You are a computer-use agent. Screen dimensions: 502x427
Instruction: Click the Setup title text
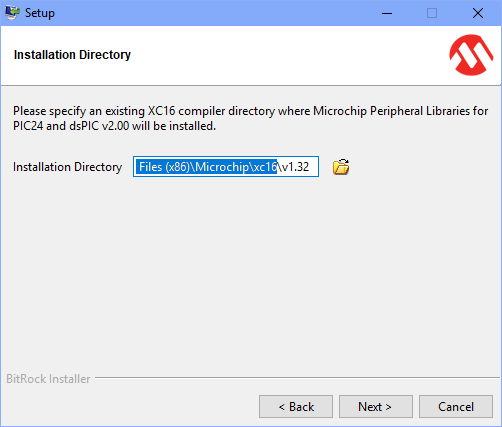tap(40, 13)
